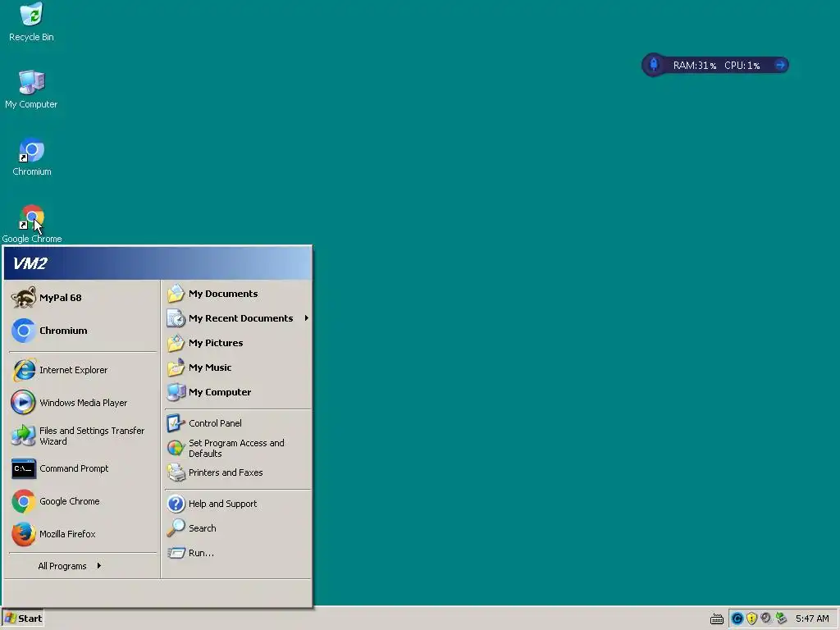Launch MyPal 68 from Start menu
Screen dimensions: 840x630
tap(82, 298)
